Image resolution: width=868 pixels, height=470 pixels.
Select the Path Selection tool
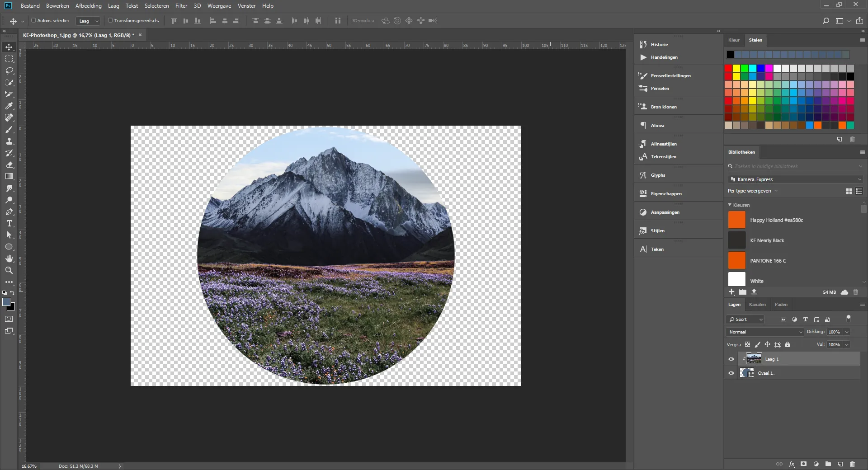[x=9, y=235]
